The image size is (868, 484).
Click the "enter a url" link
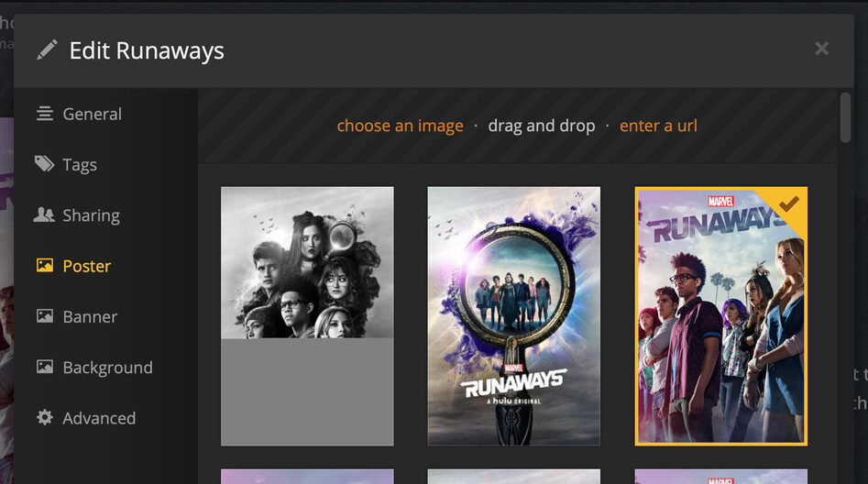pyautogui.click(x=658, y=126)
